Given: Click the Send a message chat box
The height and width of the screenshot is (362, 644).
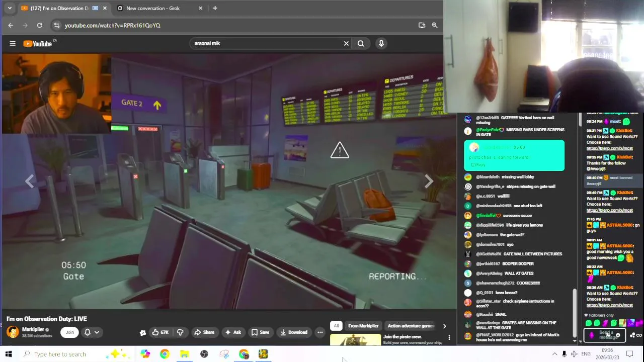Looking at the screenshot, I should point(604,335).
